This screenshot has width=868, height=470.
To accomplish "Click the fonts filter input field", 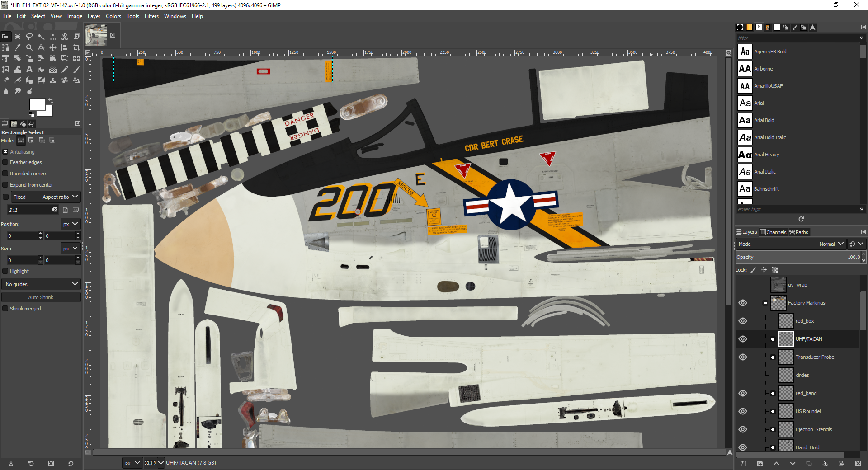I will 798,38.
